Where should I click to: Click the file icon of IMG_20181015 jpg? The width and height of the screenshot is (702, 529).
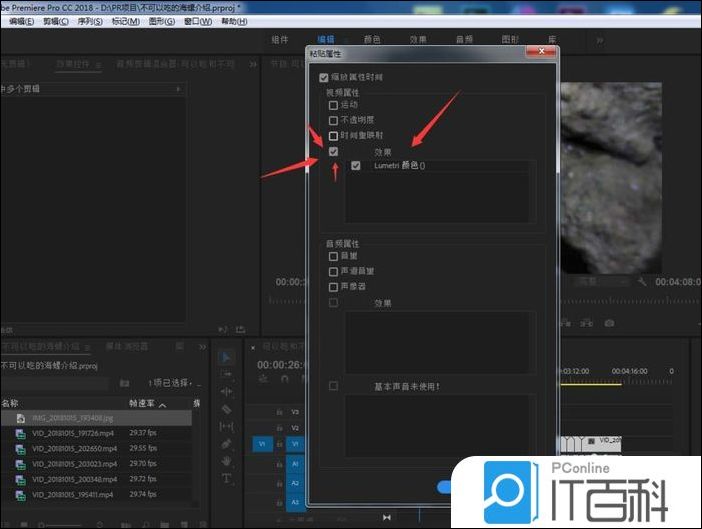(21, 418)
